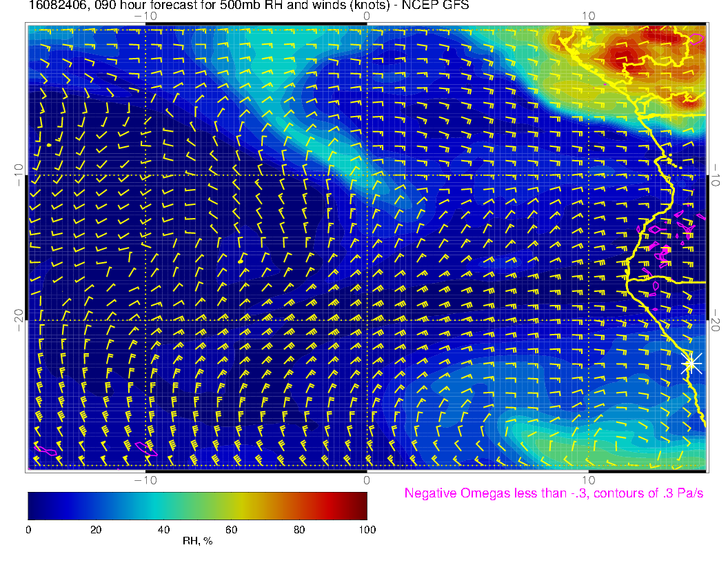Click the "-20" latitude label on left axis
Viewport: 728px width, 563px height.
point(18,320)
